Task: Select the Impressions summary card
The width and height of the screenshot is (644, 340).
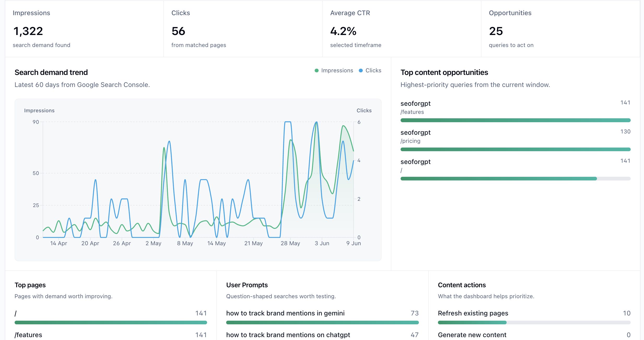Action: [x=84, y=29]
